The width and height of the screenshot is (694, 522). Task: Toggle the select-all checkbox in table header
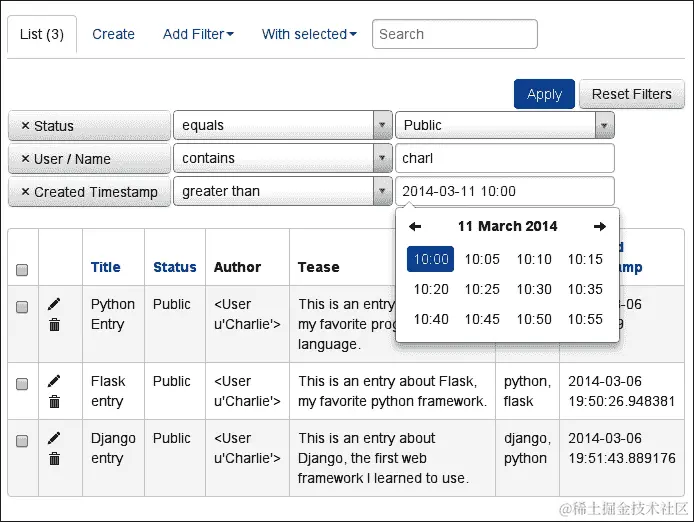pyautogui.click(x=22, y=270)
